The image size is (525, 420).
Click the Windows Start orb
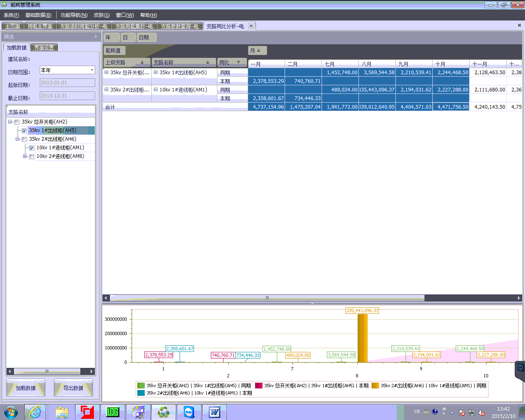pyautogui.click(x=11, y=412)
